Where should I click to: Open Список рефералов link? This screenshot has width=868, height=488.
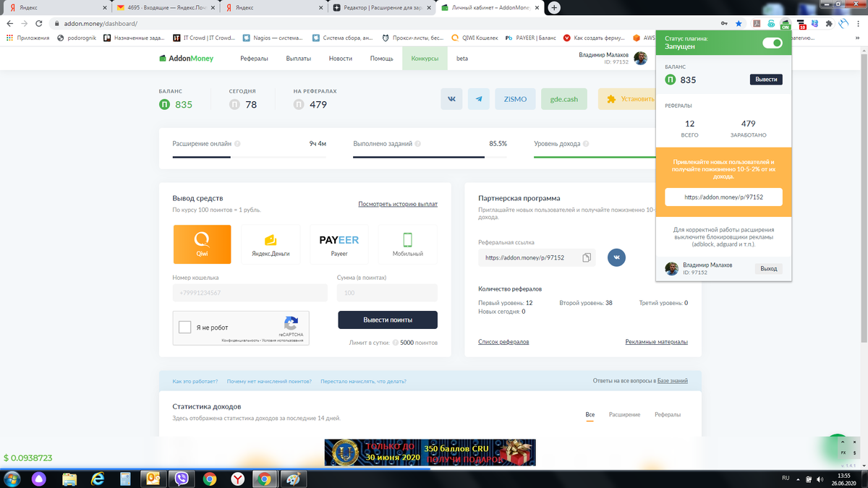[503, 342]
